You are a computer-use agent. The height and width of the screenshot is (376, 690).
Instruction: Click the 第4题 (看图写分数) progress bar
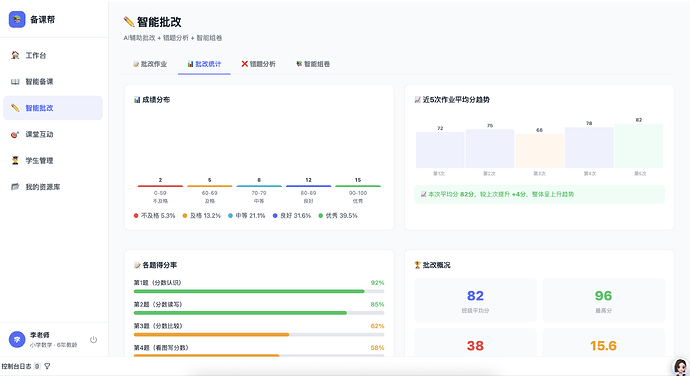pos(259,355)
